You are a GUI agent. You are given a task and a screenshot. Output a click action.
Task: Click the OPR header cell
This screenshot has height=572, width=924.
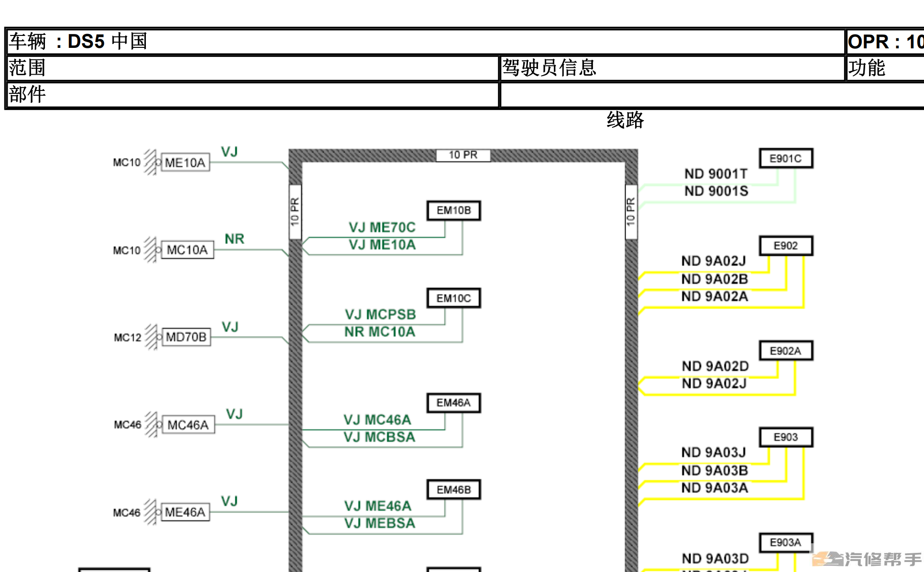[885, 42]
